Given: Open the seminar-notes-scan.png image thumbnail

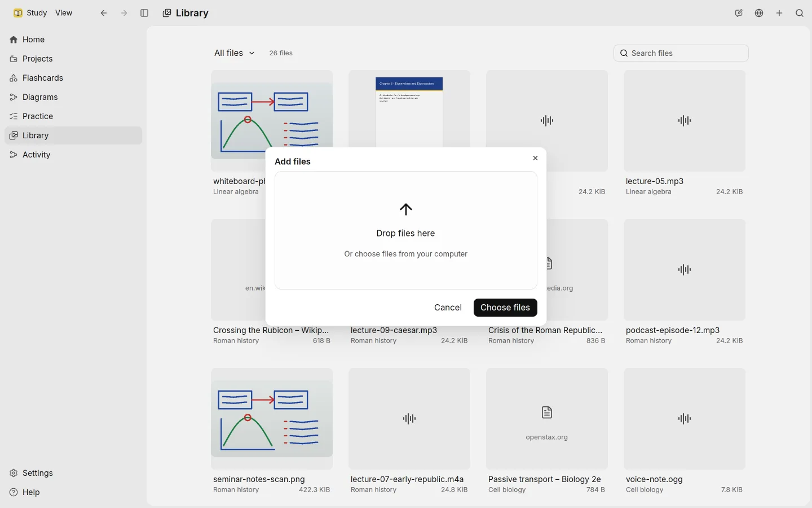Looking at the screenshot, I should pos(272,419).
